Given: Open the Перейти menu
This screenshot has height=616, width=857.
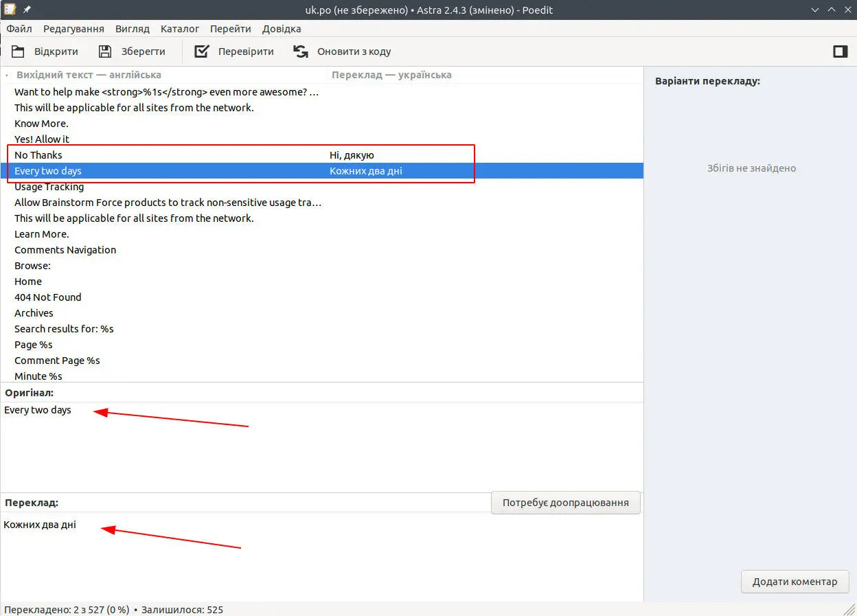Looking at the screenshot, I should click(231, 29).
